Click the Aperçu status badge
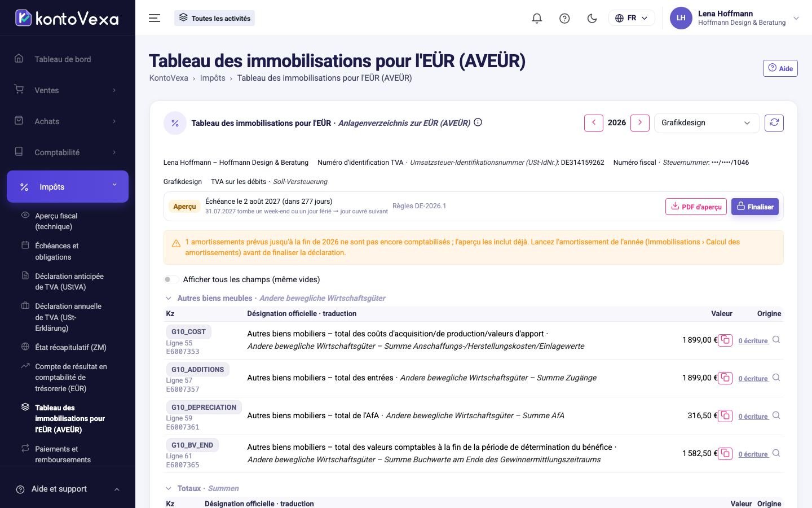 click(x=184, y=207)
